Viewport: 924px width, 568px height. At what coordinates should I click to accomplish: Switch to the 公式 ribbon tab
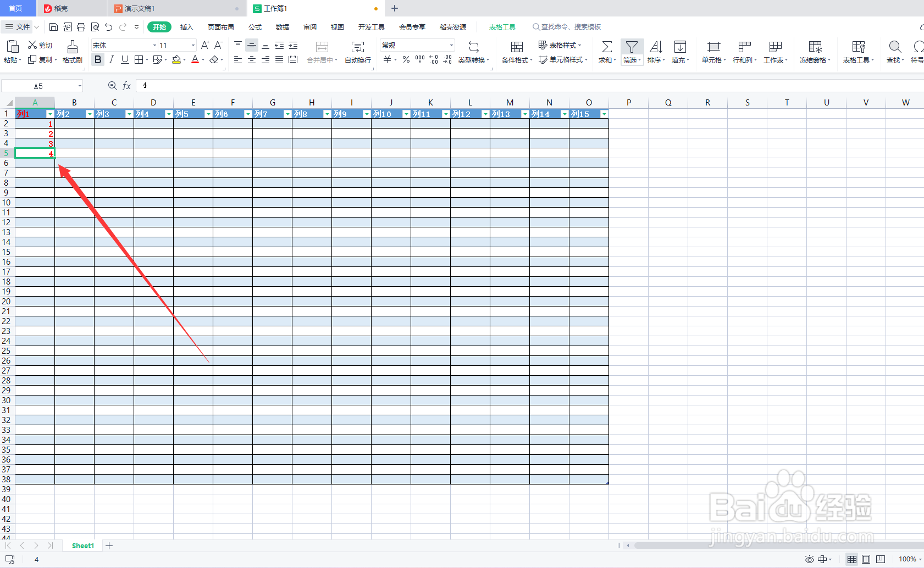click(255, 27)
